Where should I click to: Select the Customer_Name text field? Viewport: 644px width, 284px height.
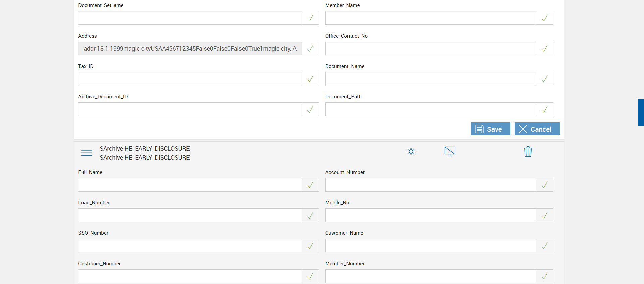click(430, 246)
